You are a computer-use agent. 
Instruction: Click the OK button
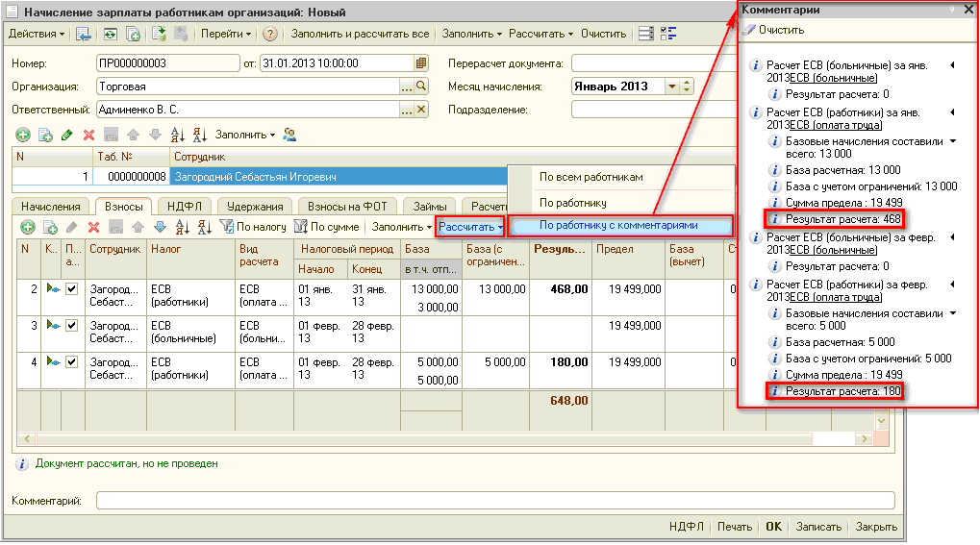[x=774, y=527]
